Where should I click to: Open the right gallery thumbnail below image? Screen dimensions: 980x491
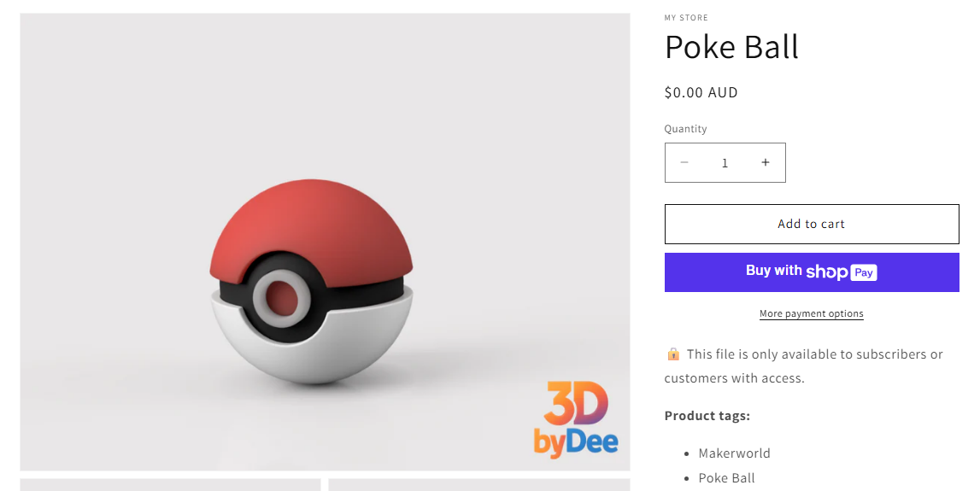(478, 485)
